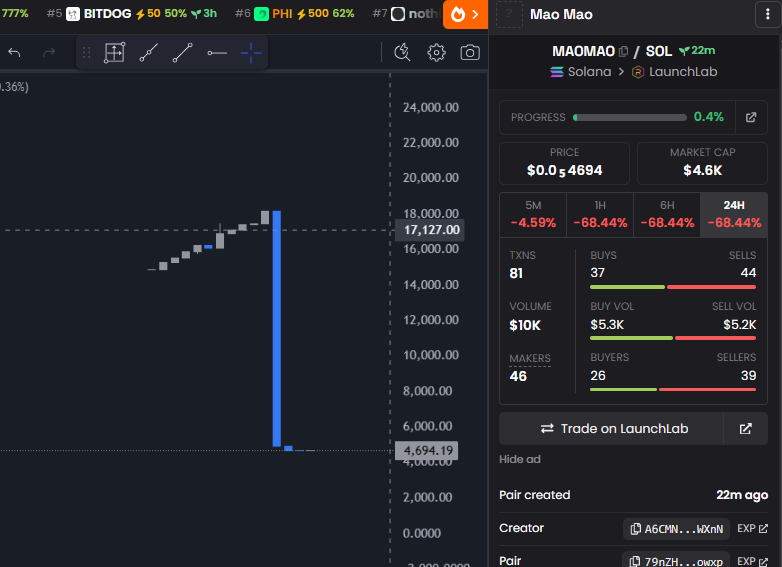Click the TXNS value 81

tap(516, 273)
